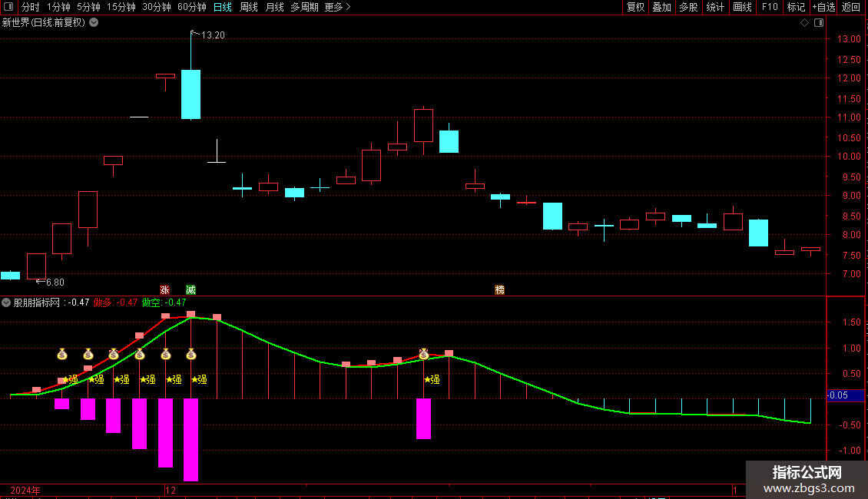Click the 12 month marker on time axis
The width and height of the screenshot is (868, 499).
[x=171, y=491]
